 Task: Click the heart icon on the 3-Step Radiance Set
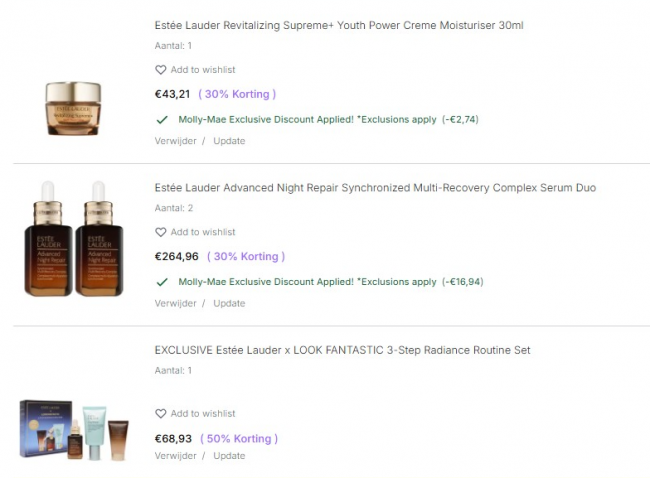point(160,414)
